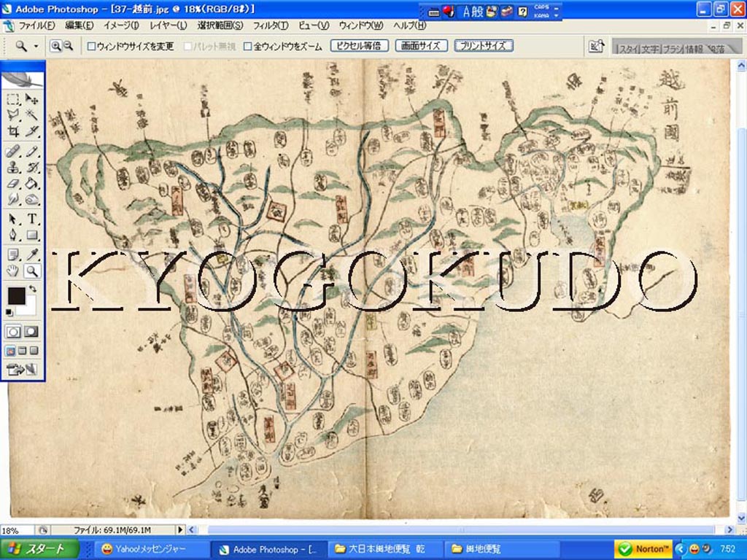Select the Pen tool
Screen dimensions: 747x560
13,235
